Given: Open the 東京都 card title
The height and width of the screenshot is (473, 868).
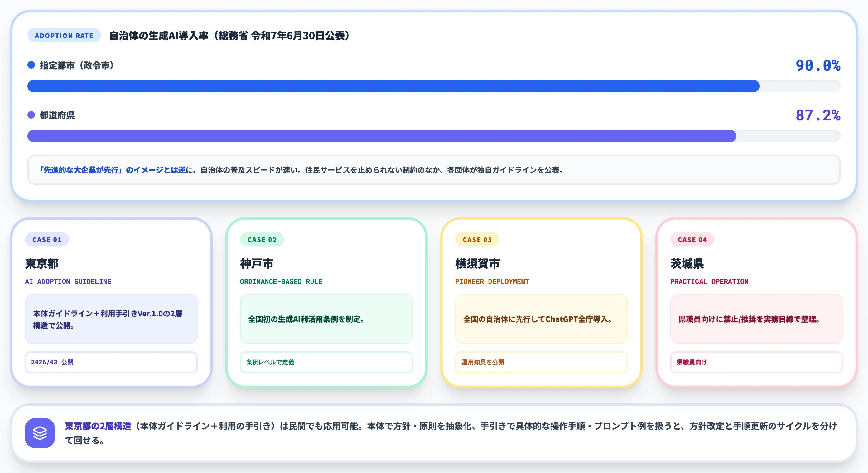Looking at the screenshot, I should [x=42, y=263].
